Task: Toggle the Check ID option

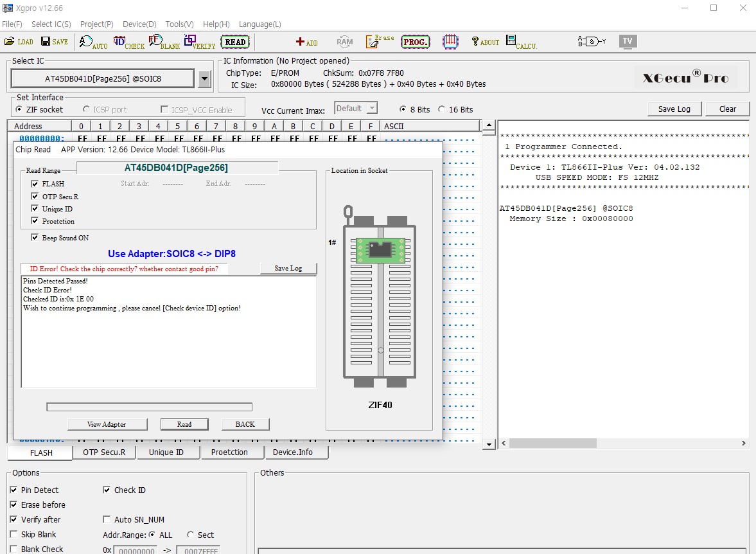Action: tap(107, 490)
